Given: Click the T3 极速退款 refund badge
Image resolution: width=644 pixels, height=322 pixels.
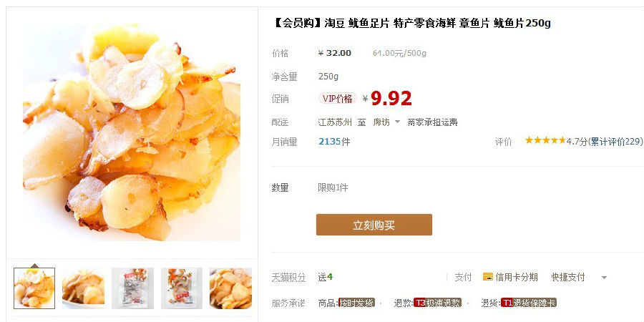Looking at the screenshot, I should pos(437,303).
